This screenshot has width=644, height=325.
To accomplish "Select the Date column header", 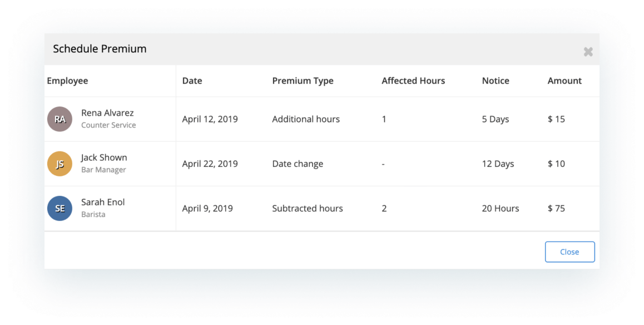I will pyautogui.click(x=192, y=81).
